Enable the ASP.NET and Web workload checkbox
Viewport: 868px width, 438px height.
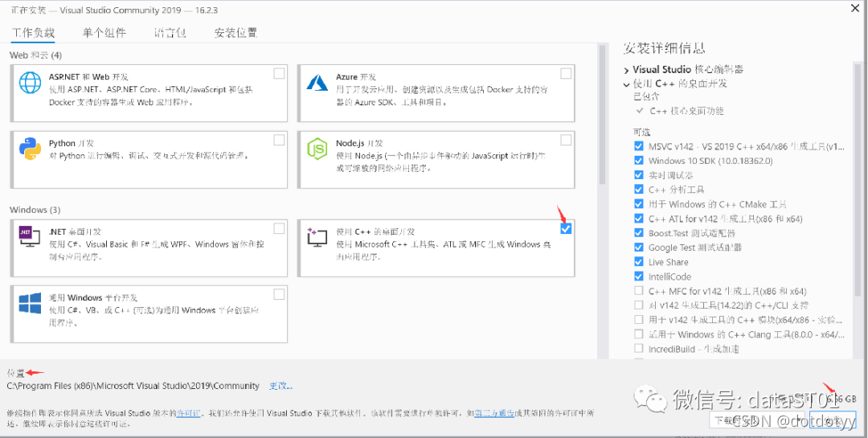(279, 74)
